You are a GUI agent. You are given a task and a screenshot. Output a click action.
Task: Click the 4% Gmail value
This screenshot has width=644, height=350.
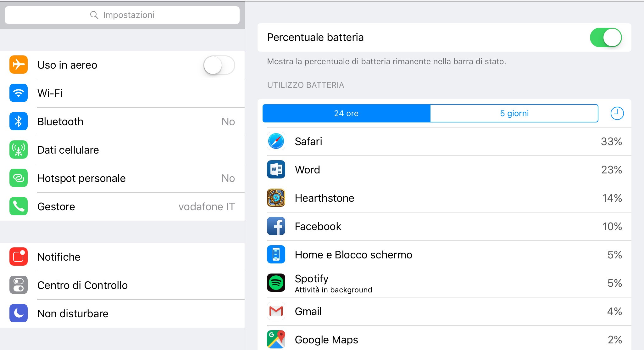tap(614, 311)
